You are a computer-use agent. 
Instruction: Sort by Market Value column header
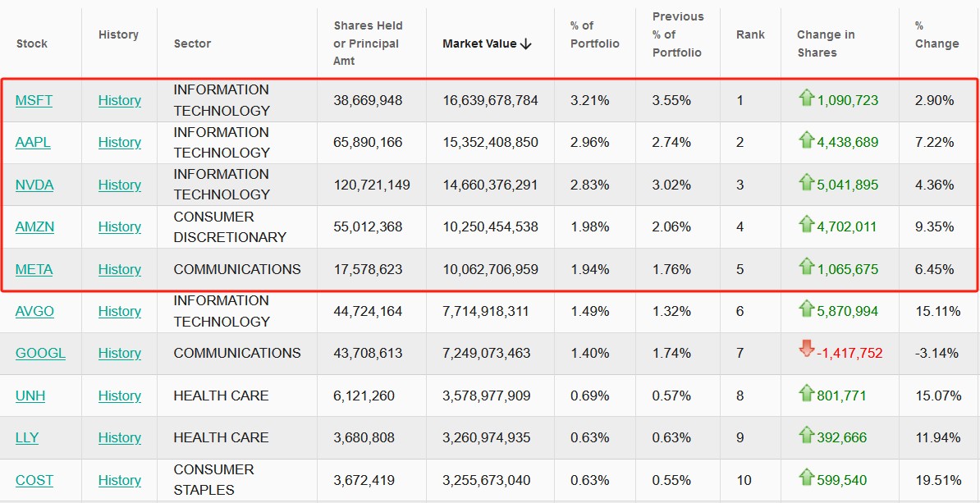tap(479, 43)
